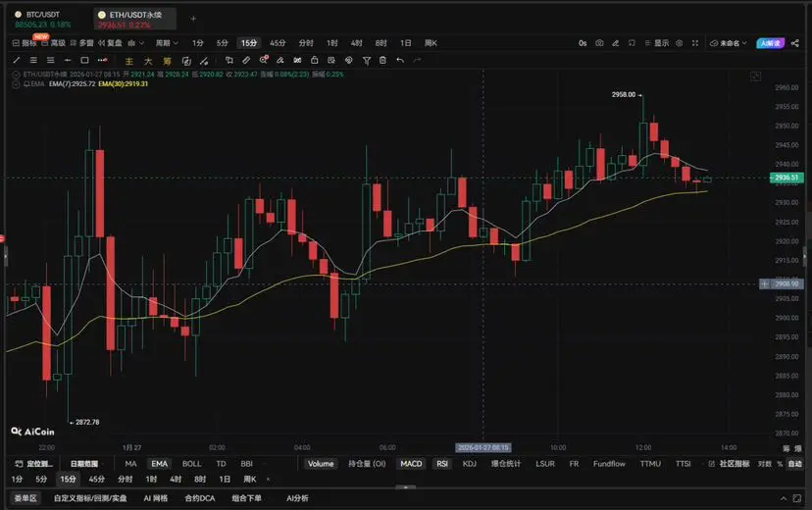Open the 未命名 layout dropdown
Screen dimensions: 812x510
click(729, 43)
